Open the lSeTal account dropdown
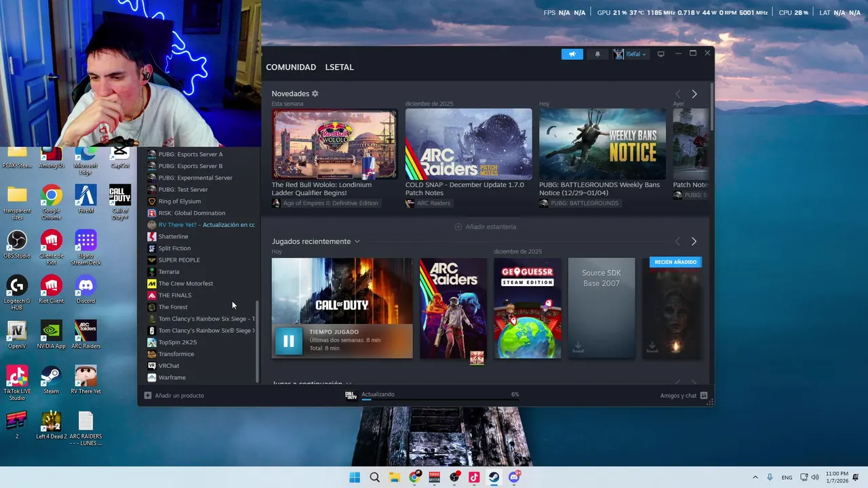This screenshot has width=868, height=488. pyautogui.click(x=630, y=54)
